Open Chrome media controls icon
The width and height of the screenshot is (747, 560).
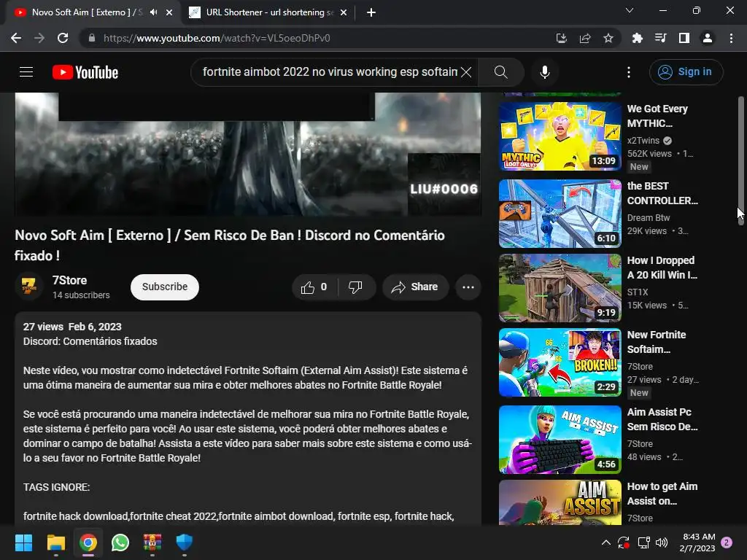tap(660, 38)
